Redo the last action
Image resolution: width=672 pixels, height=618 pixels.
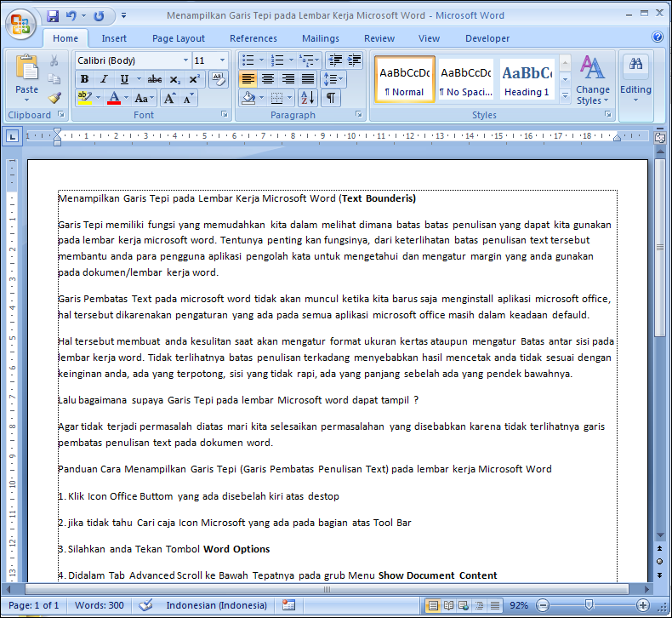99,16
